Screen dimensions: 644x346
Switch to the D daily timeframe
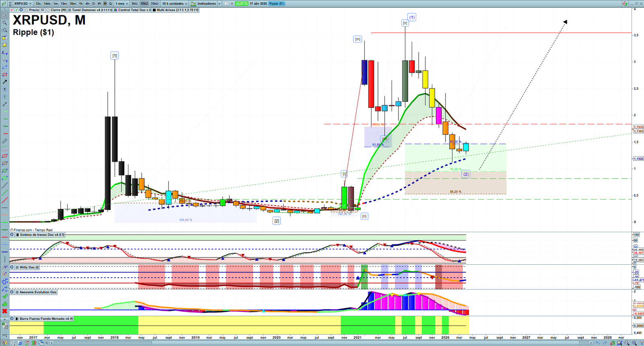point(94,4)
